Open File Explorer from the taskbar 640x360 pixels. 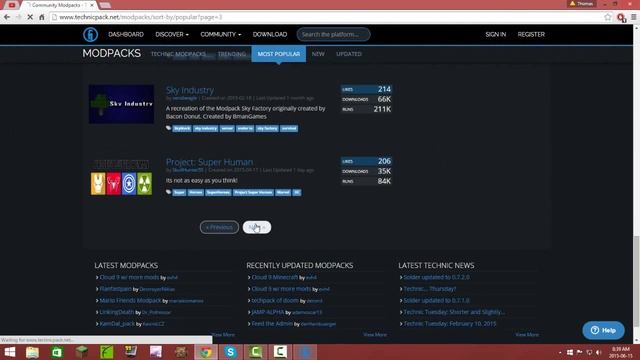click(x=32, y=352)
